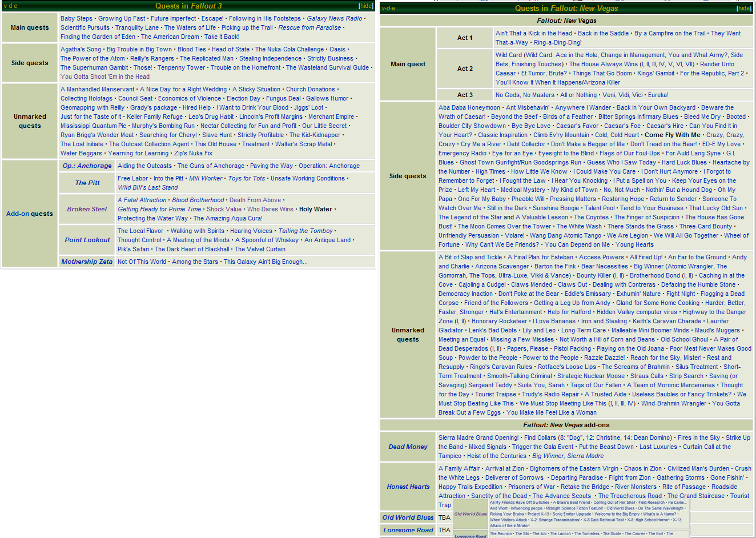Collapse the Quests in Fallout 3 box via hide
Viewport: 756px width, 538px height.
366,6
